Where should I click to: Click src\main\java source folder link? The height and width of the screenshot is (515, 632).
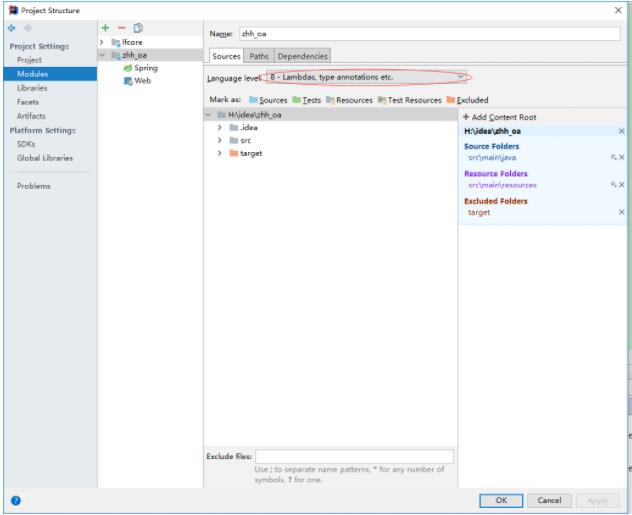point(492,158)
